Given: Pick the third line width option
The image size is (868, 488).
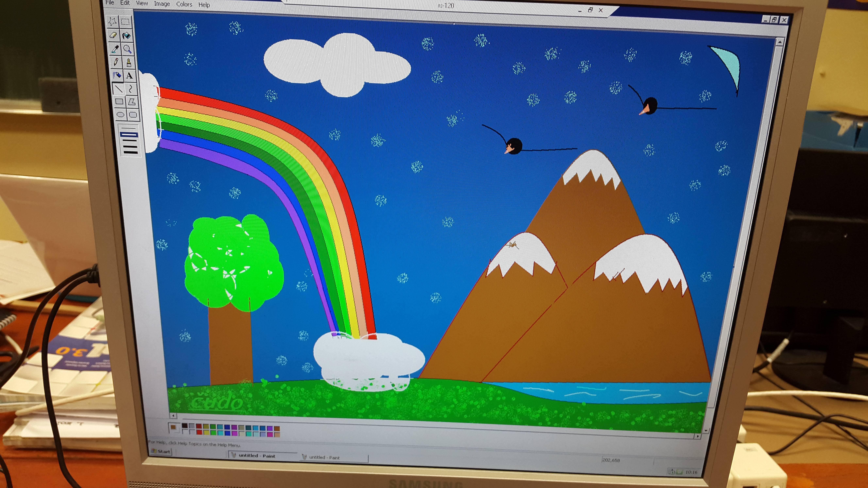Looking at the screenshot, I should [130, 140].
